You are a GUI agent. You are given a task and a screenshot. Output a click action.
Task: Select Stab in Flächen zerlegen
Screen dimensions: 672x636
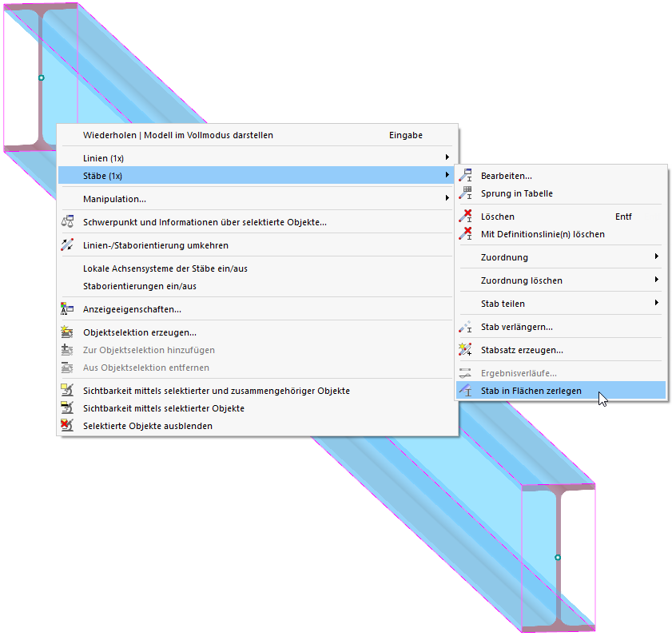pos(561,391)
